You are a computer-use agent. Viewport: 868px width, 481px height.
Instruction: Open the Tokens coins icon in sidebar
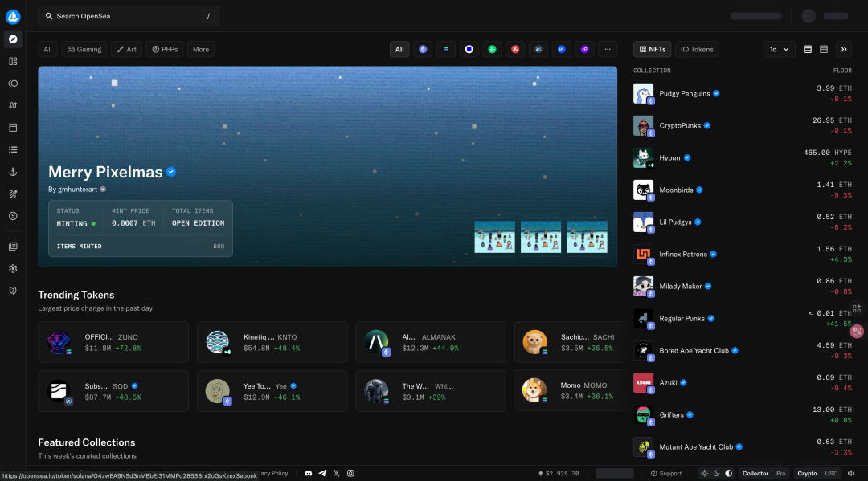click(13, 84)
